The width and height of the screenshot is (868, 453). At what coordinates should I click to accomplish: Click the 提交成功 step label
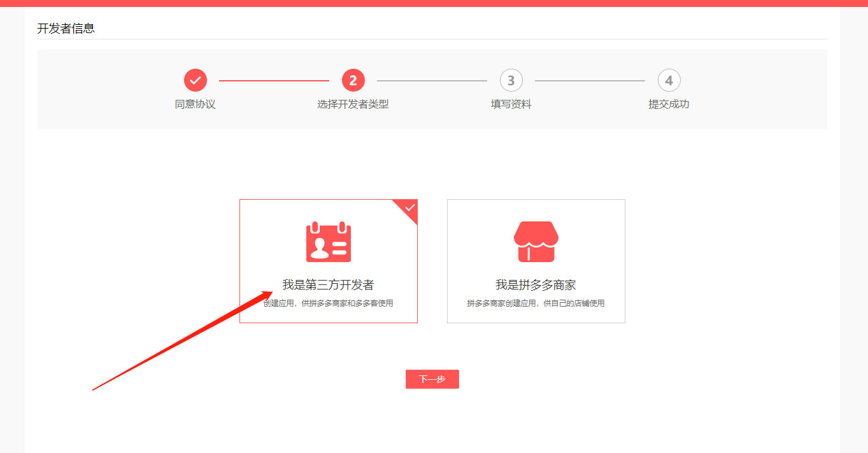pos(669,104)
